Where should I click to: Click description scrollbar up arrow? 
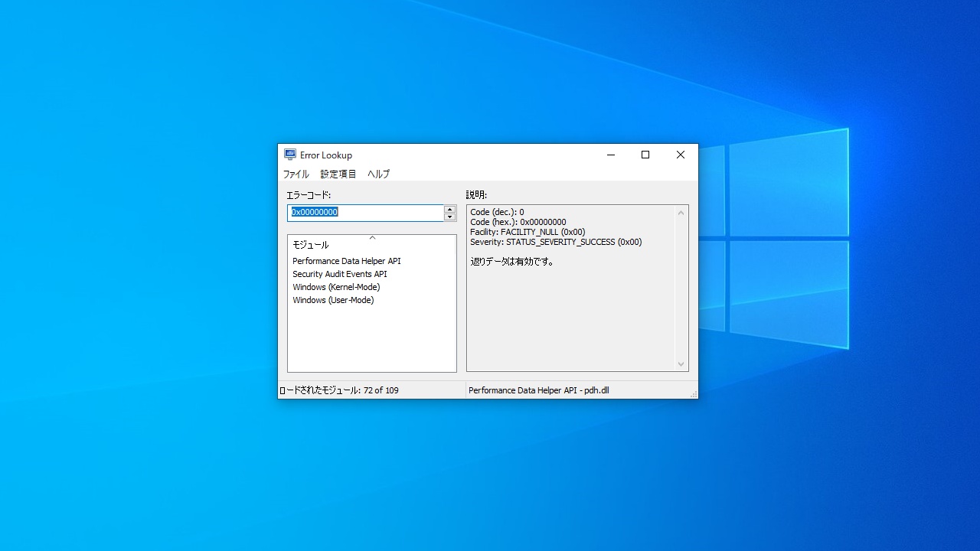681,213
